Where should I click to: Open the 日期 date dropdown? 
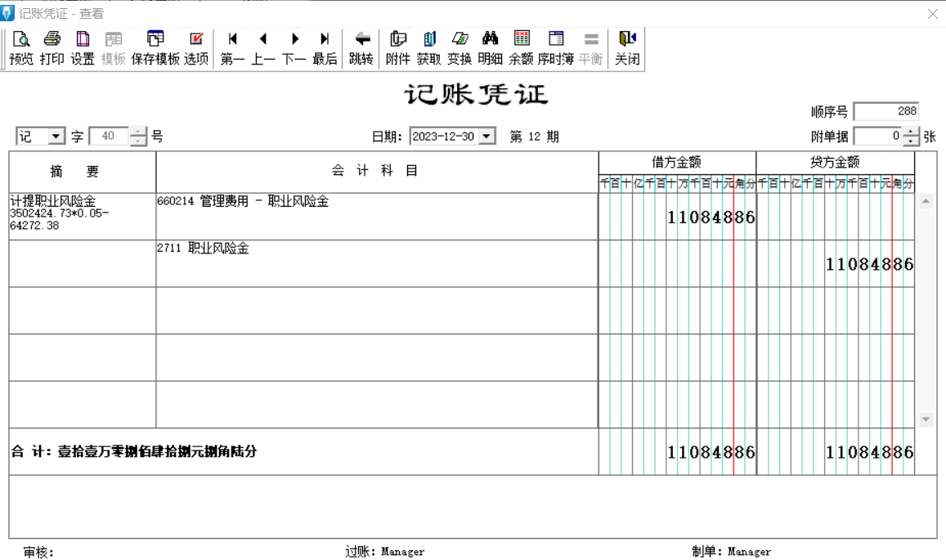[489, 137]
